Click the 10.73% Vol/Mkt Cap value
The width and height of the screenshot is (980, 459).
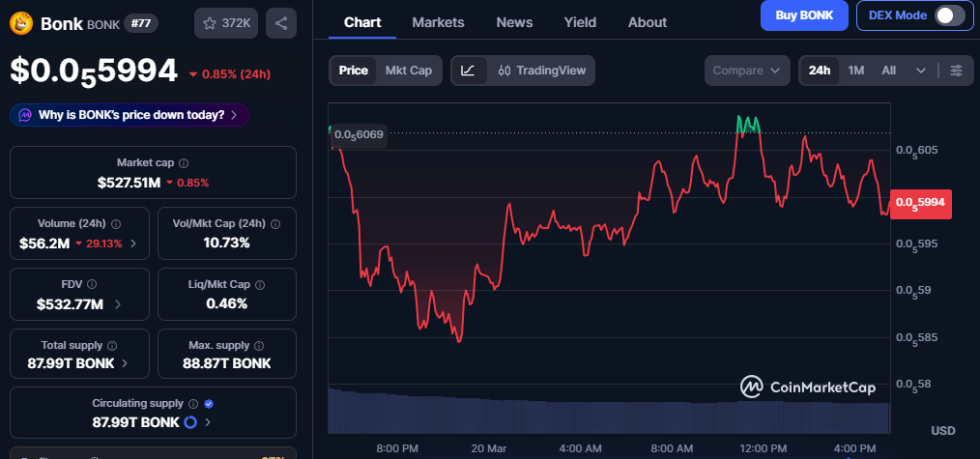point(227,243)
